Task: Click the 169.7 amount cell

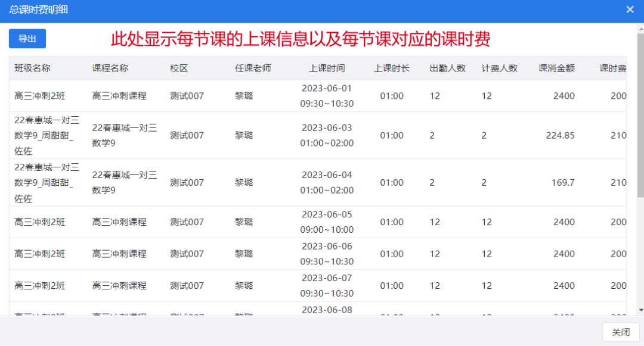Action: tap(563, 183)
